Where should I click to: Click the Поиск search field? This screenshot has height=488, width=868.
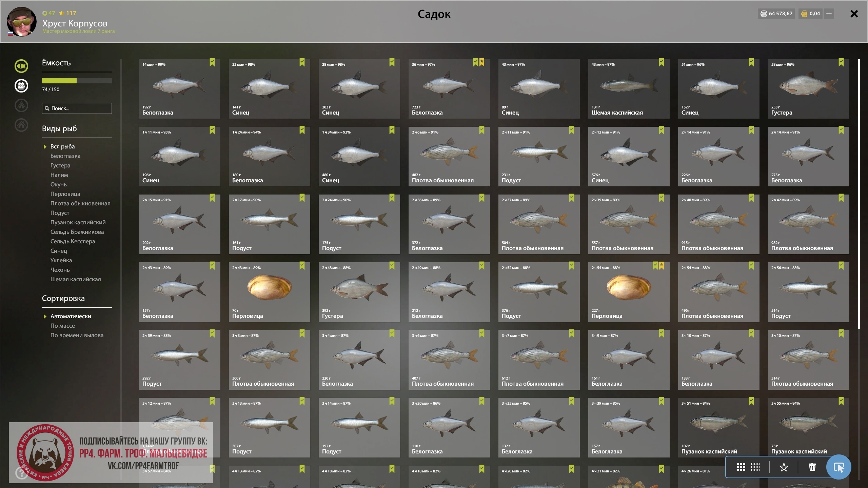click(x=77, y=108)
